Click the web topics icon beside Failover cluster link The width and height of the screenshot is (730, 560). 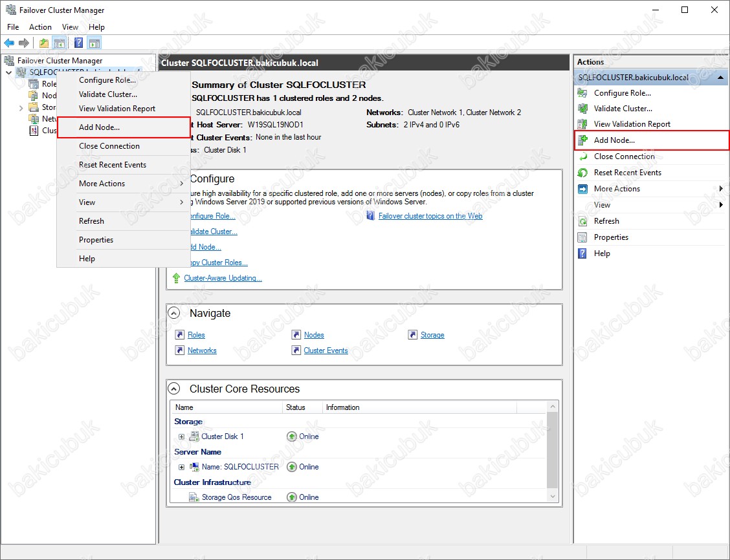pos(371,216)
